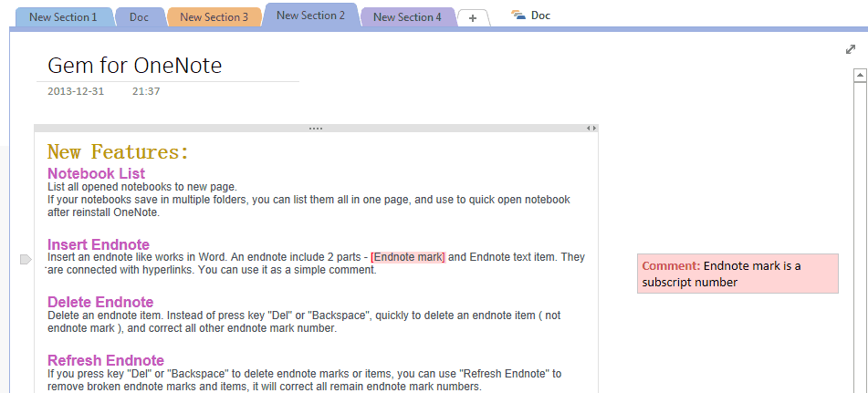The height and width of the screenshot is (393, 868).
Task: Click the date 2013-12-31
Action: point(76,91)
